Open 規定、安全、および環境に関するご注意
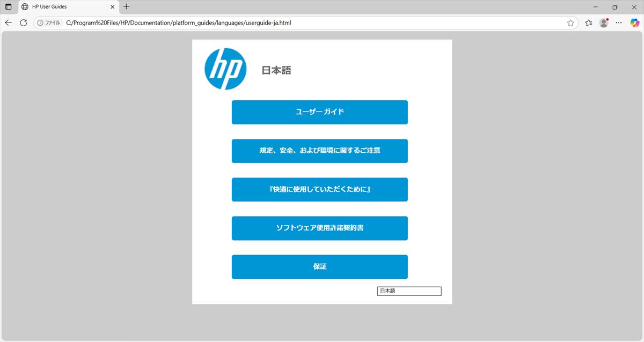The image size is (644, 342). [320, 151]
